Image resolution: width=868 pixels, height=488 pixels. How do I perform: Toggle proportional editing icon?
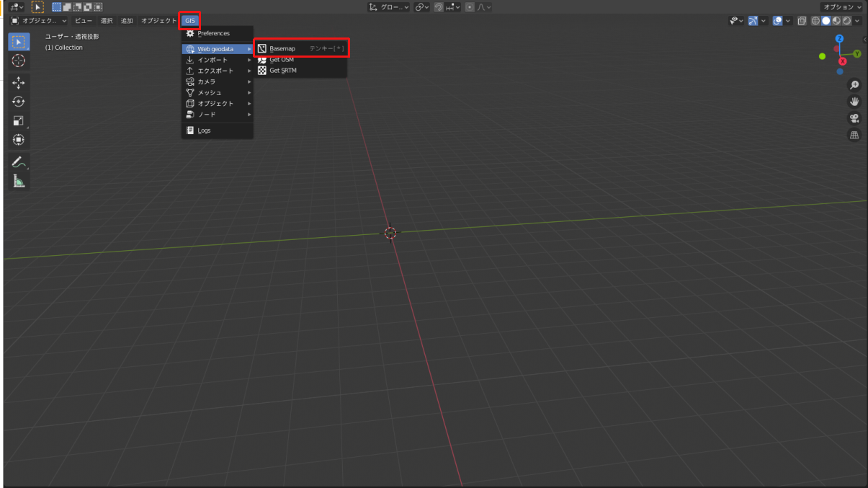(470, 7)
